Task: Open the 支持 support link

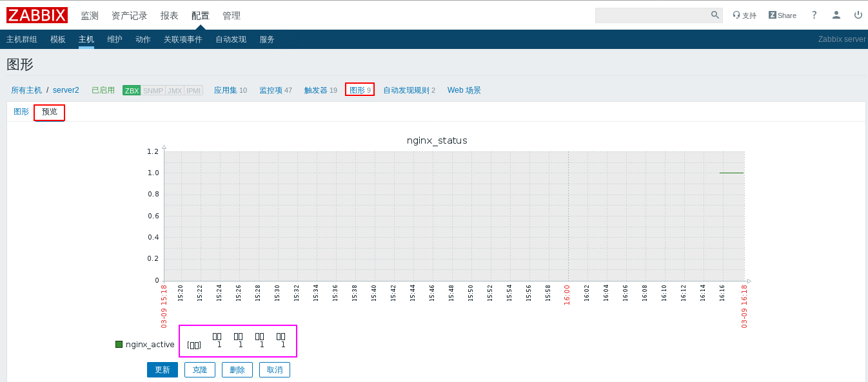Action: pyautogui.click(x=745, y=15)
